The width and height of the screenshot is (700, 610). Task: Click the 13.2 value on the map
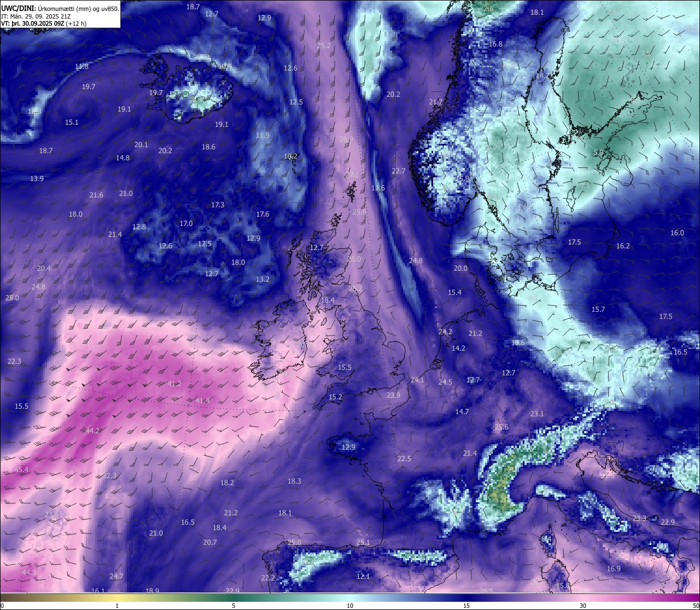point(262,279)
